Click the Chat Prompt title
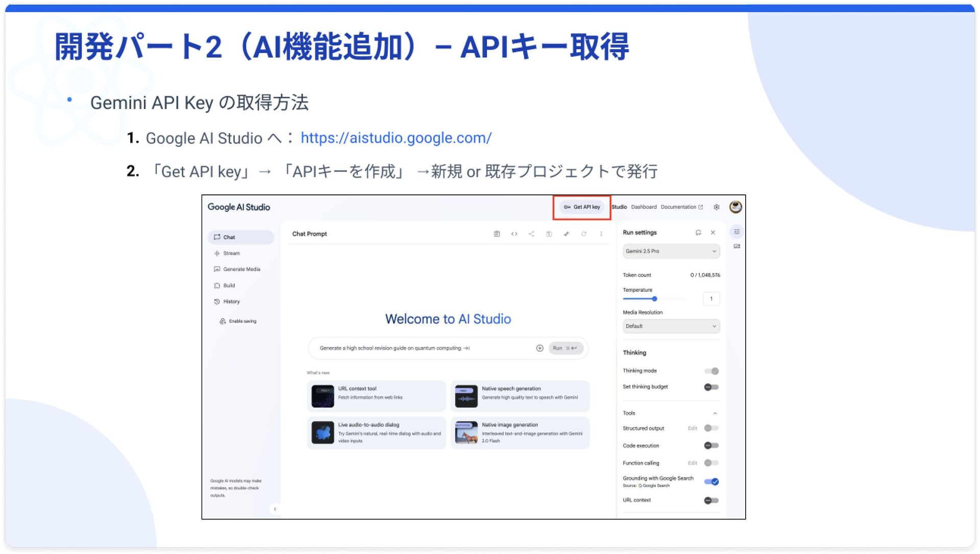This screenshot has height=554, width=980. tap(309, 234)
